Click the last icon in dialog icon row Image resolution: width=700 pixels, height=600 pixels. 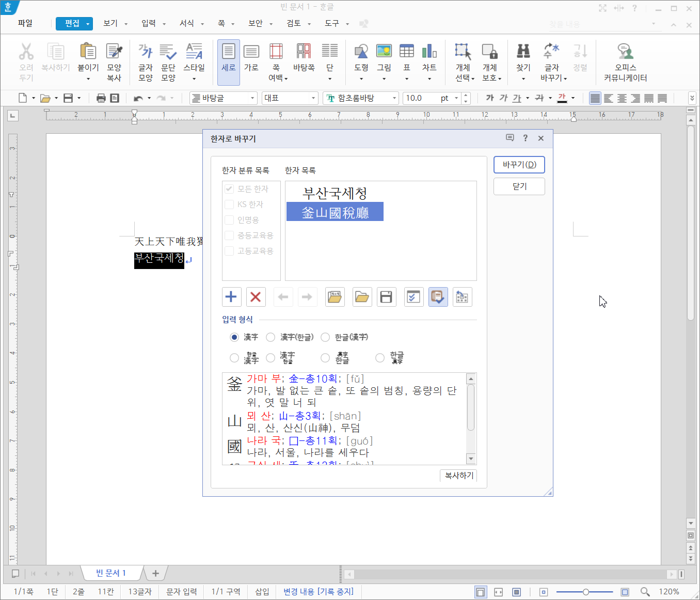point(462,297)
